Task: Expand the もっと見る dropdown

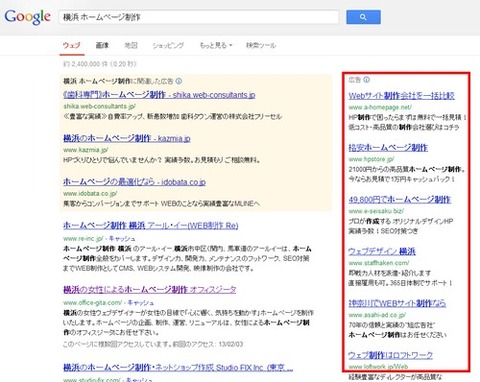Action: (x=216, y=45)
